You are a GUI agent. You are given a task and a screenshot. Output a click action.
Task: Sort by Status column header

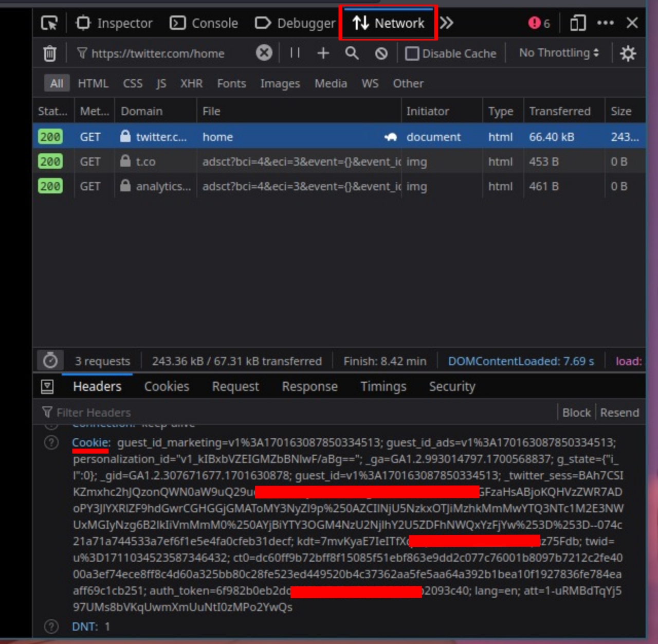[53, 111]
